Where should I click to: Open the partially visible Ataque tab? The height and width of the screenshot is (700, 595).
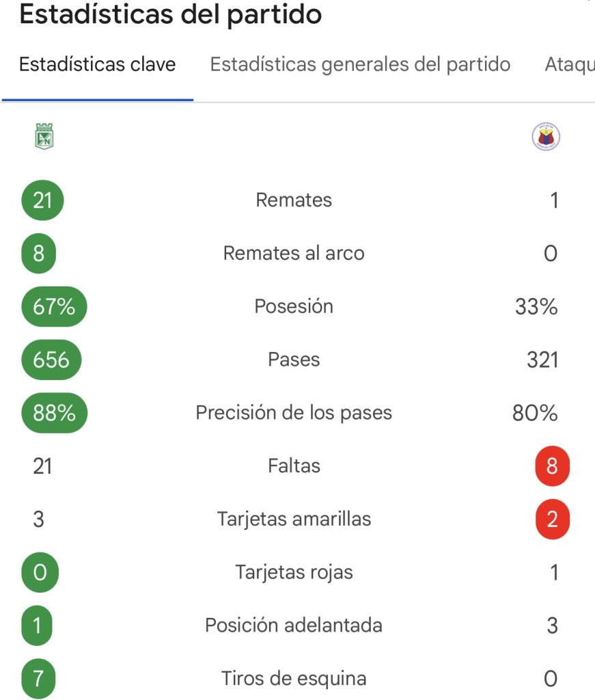click(x=570, y=64)
